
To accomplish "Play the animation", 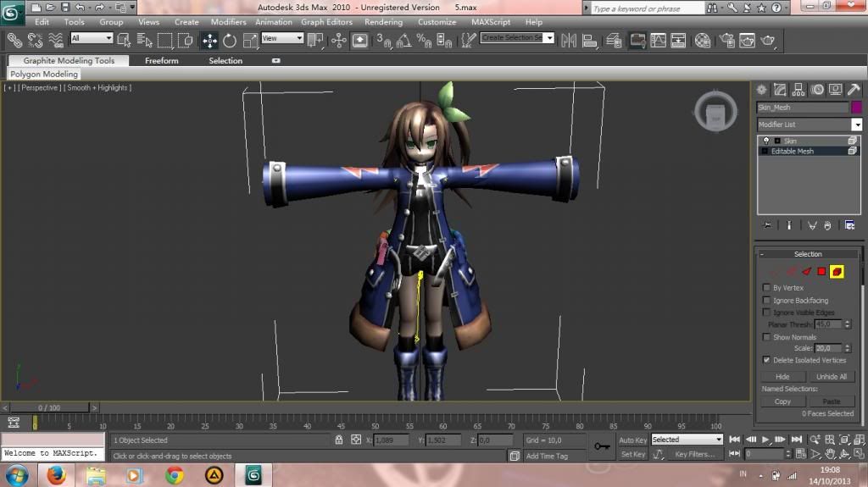I will [x=765, y=440].
